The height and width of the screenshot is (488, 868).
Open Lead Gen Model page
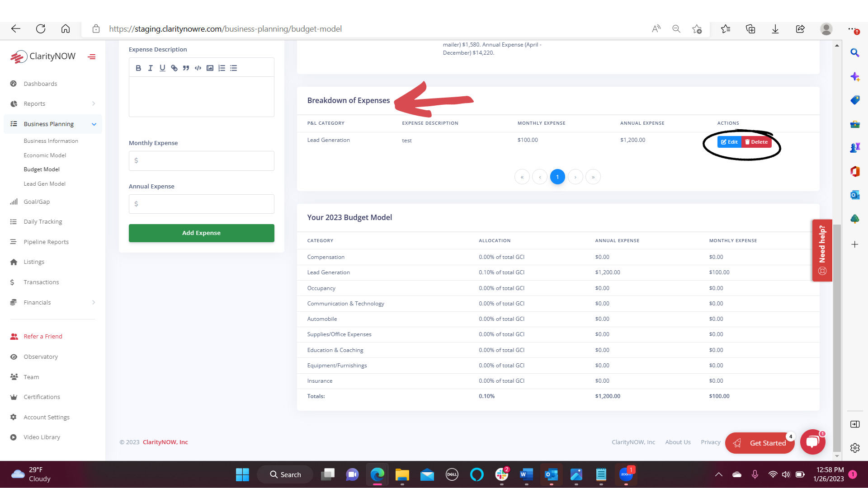[x=44, y=184]
